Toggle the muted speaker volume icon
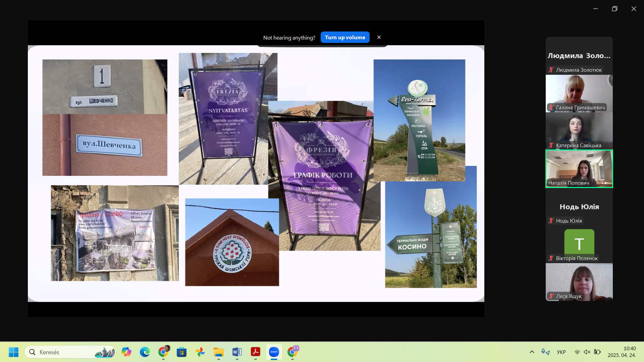644x362 pixels. [x=587, y=352]
